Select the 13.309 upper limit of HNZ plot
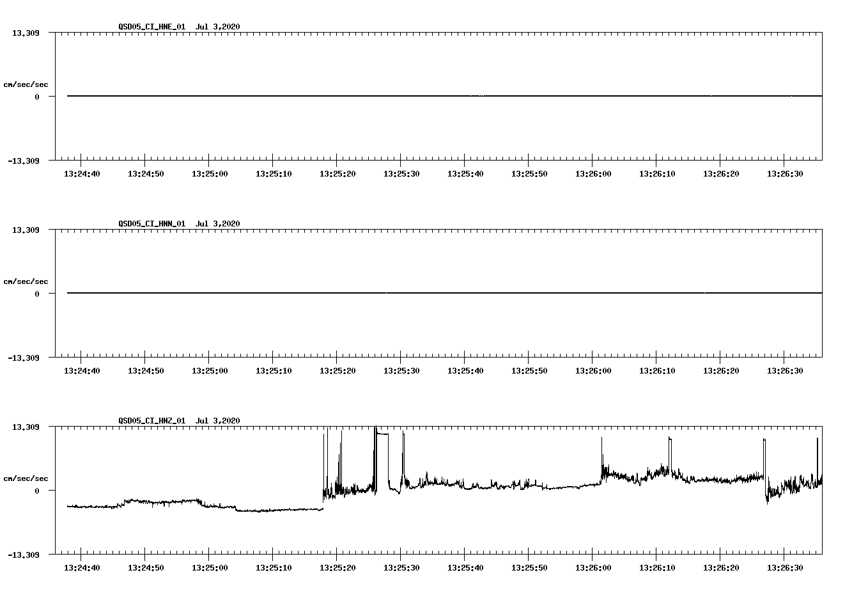This screenshot has width=868, height=591. (26, 427)
